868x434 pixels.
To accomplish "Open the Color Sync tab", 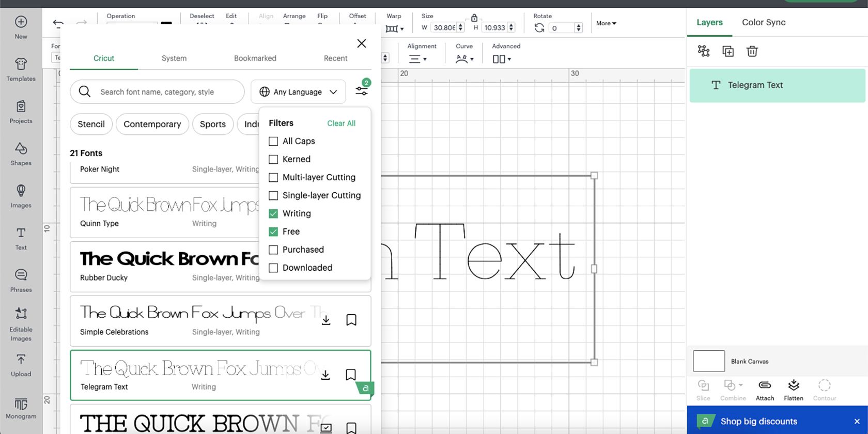I will (764, 22).
